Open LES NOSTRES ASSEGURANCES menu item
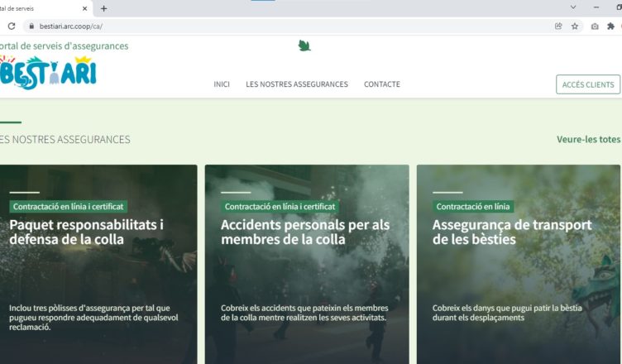This screenshot has height=364, width=622. click(x=297, y=84)
